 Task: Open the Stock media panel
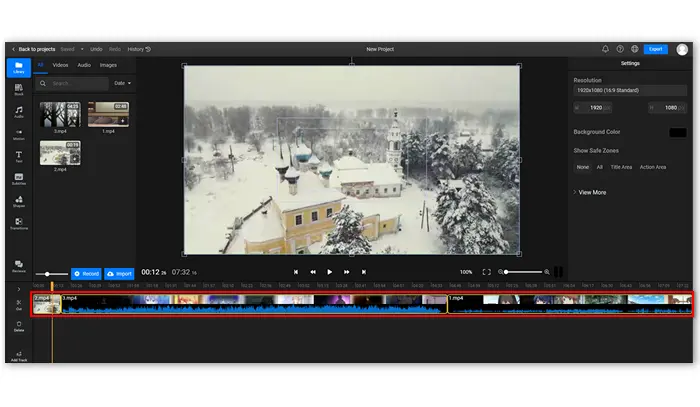[19, 90]
